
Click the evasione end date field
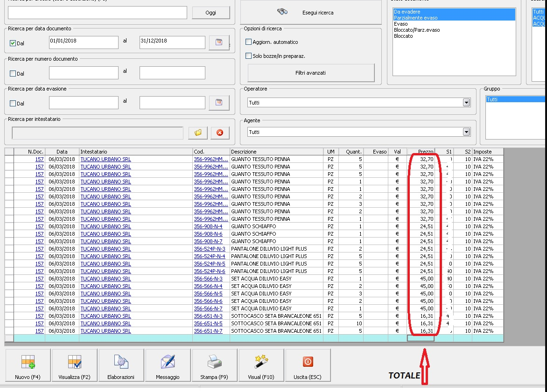[172, 103]
